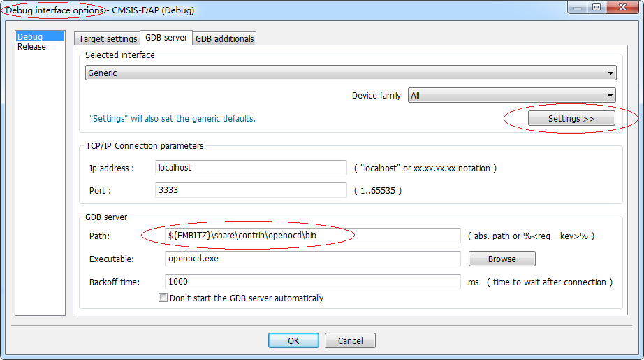Choose Release in the configuration list
Screen dimensions: 644x360
(x=31, y=47)
